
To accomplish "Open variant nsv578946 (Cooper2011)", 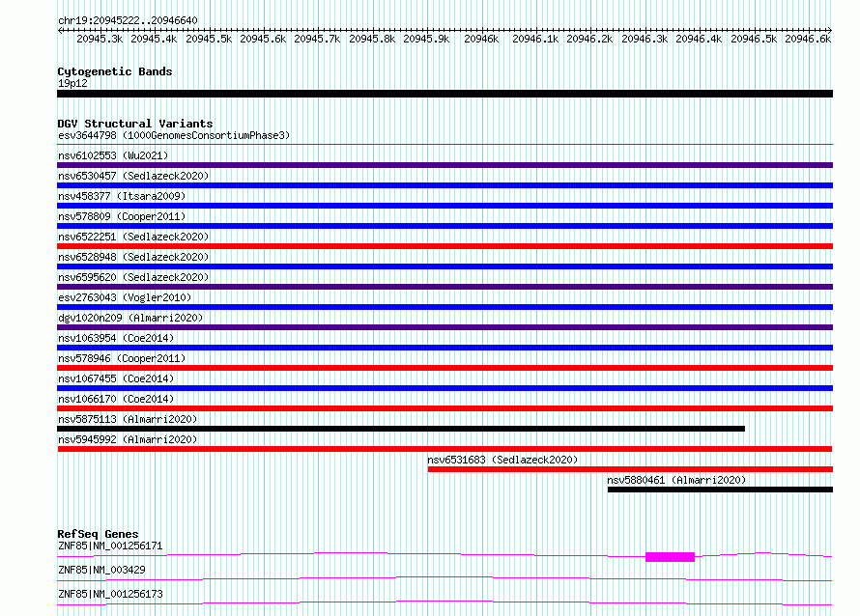I will [x=122, y=358].
